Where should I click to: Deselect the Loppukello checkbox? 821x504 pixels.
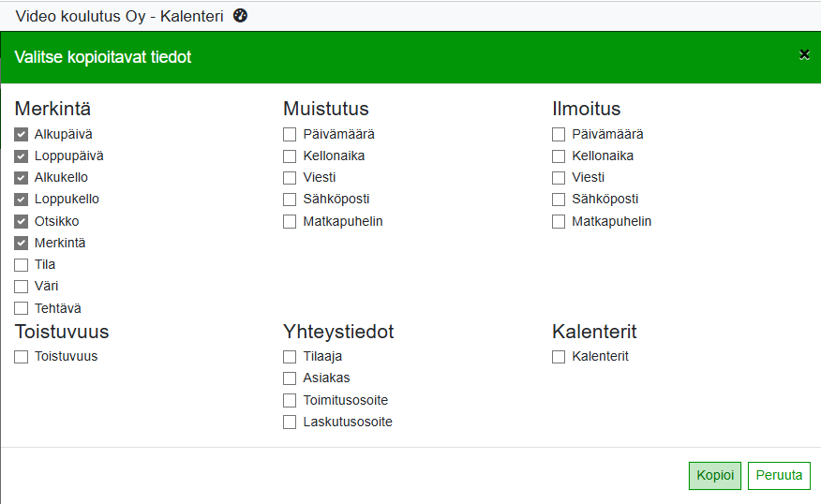(x=21, y=200)
